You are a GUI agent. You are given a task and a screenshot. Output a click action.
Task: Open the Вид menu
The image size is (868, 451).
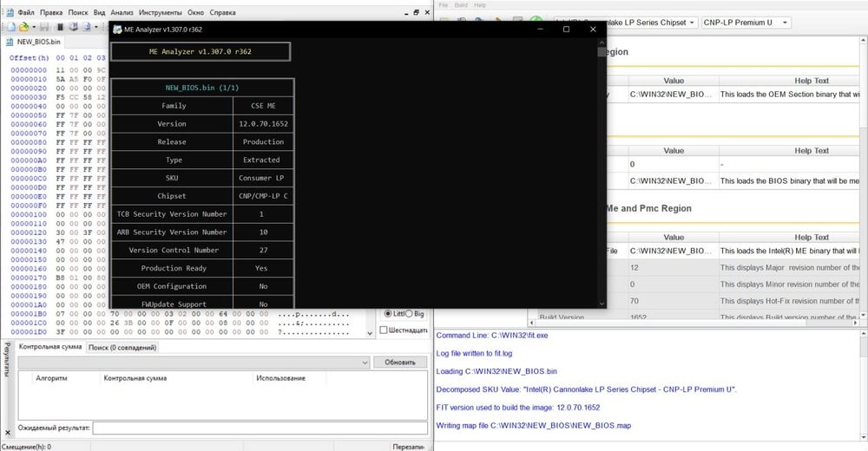(99, 12)
